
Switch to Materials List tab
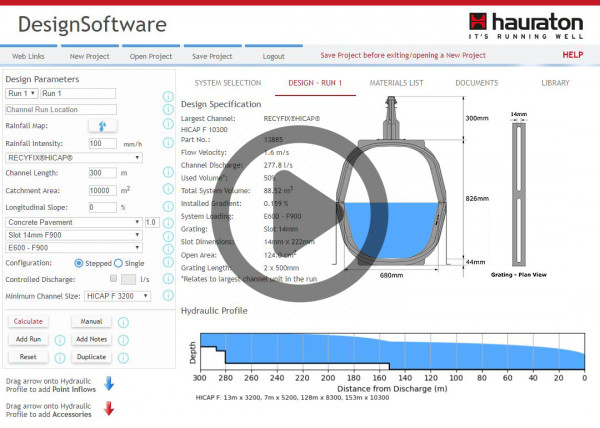click(396, 83)
